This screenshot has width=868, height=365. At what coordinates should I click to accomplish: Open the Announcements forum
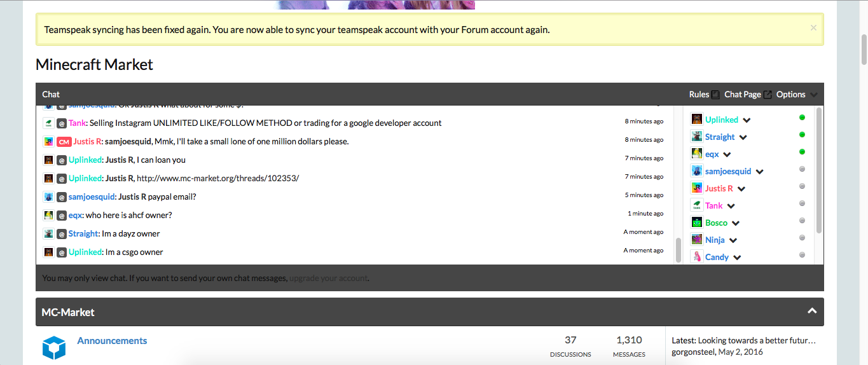point(112,341)
